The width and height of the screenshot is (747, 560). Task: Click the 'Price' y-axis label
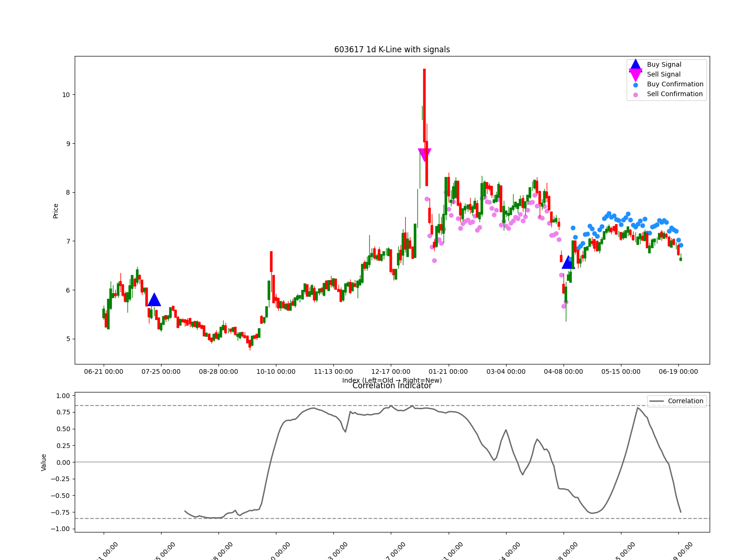pos(56,211)
